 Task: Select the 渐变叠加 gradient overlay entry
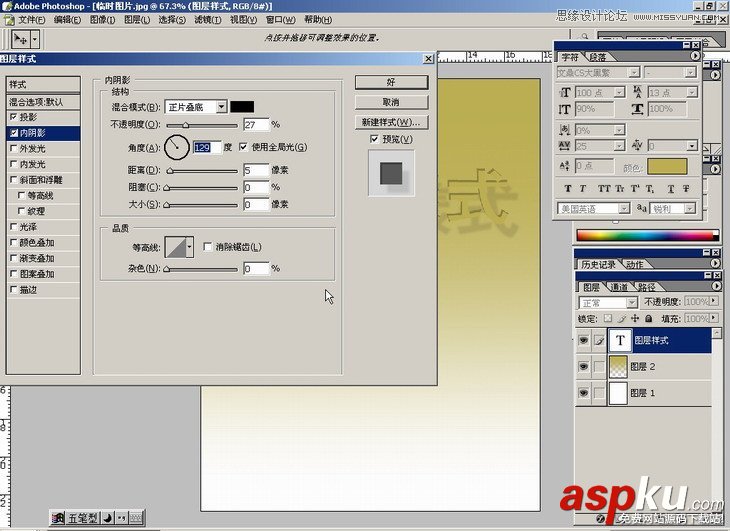[x=43, y=258]
